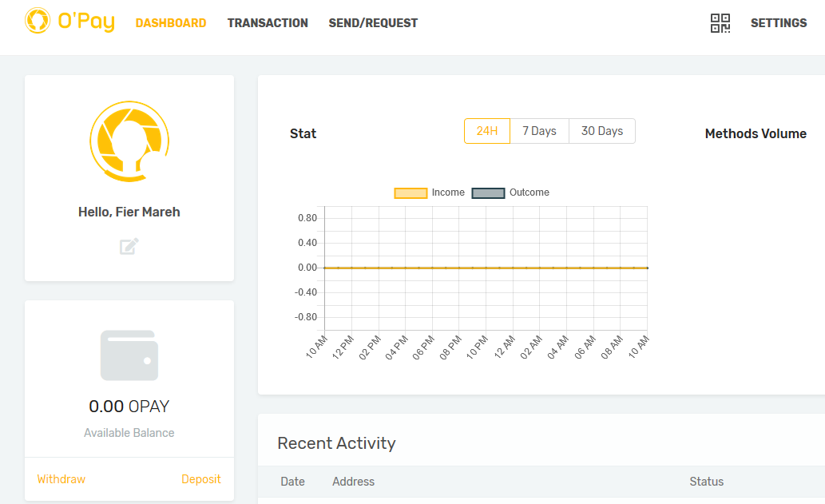The width and height of the screenshot is (825, 504).
Task: Open the QR code scanner icon
Action: coord(720,23)
